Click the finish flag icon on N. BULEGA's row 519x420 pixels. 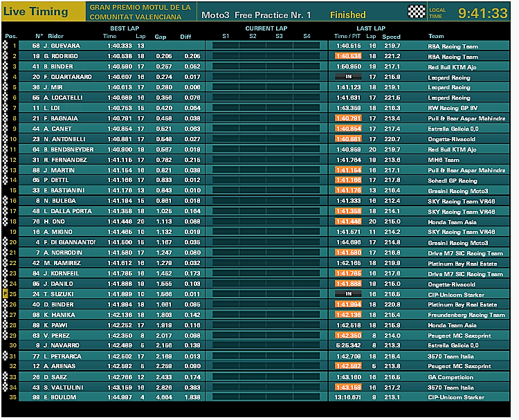5,201
